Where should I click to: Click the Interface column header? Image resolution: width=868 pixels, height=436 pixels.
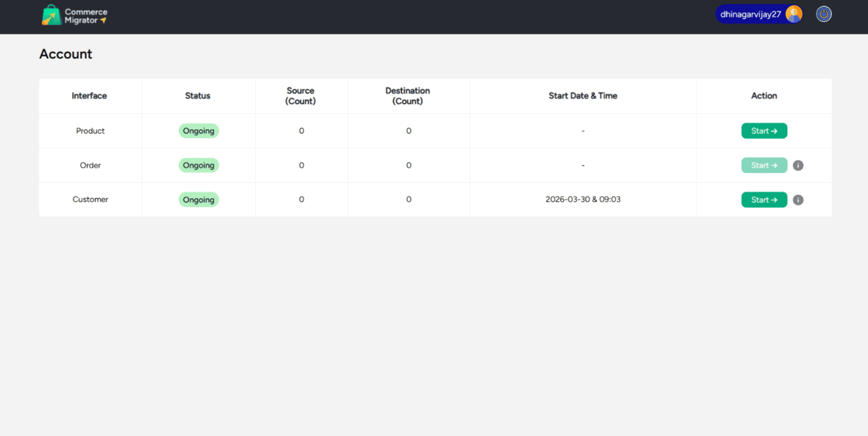[x=89, y=96]
